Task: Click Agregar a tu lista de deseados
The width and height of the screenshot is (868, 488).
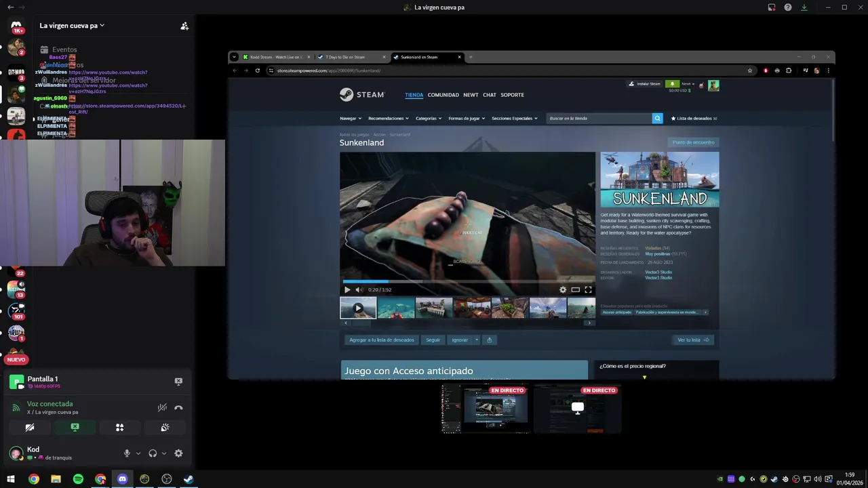Action: [x=381, y=340]
